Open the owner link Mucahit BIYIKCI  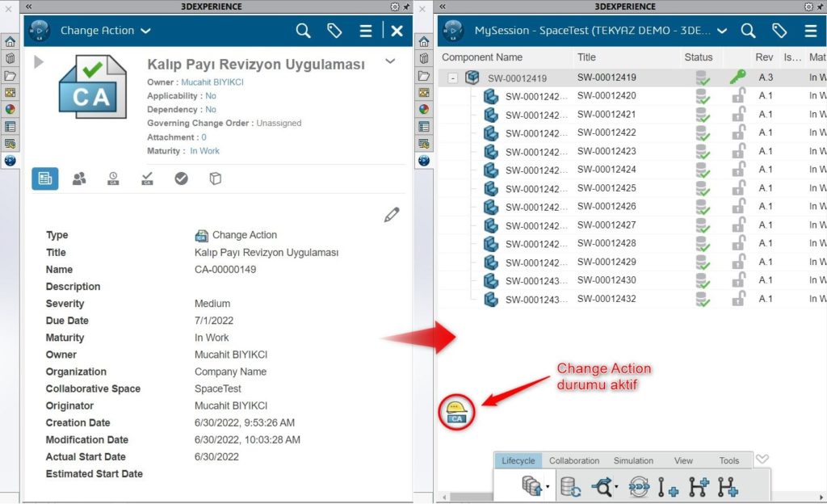(212, 82)
